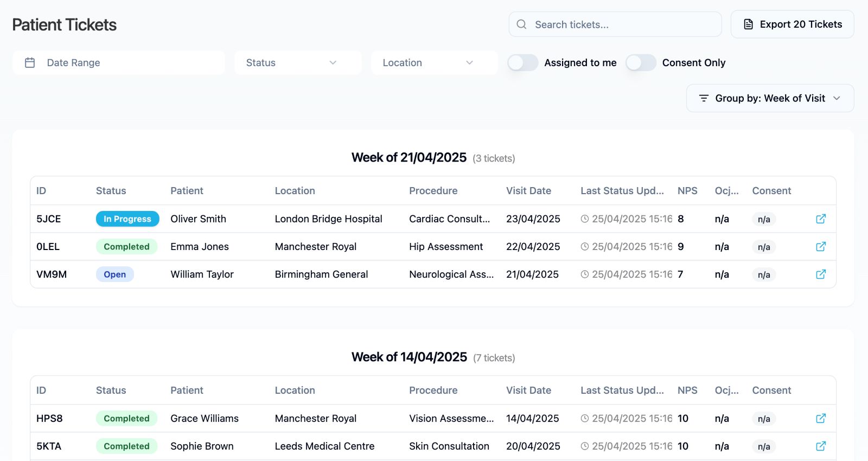Image resolution: width=868 pixels, height=461 pixels.
Task: Select patient name Sophie Brown
Action: 202,446
